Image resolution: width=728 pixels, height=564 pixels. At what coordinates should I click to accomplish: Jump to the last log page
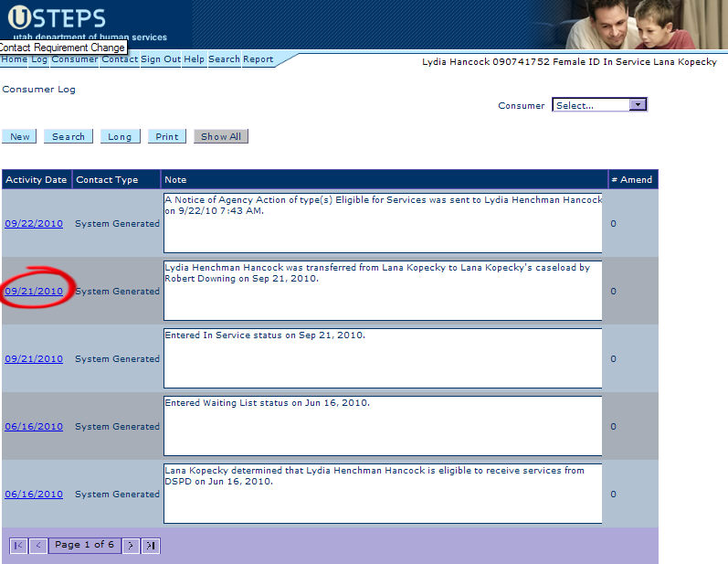coord(151,546)
